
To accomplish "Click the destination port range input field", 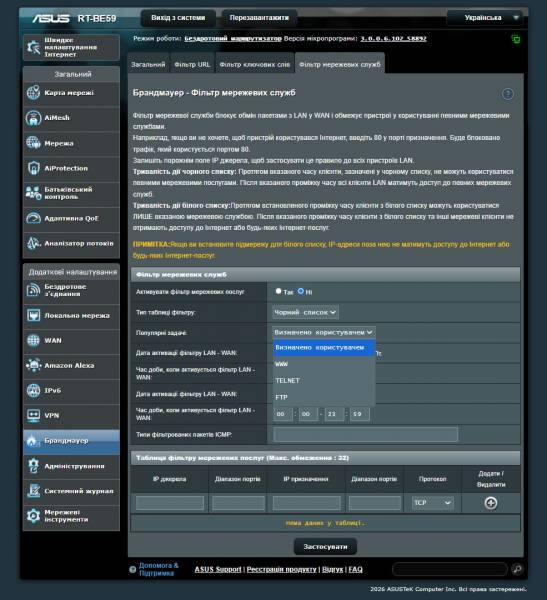I will 375,503.
